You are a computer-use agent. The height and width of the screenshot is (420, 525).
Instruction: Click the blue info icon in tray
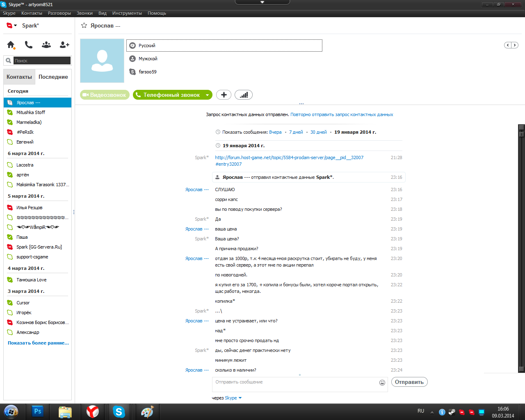pos(442,412)
